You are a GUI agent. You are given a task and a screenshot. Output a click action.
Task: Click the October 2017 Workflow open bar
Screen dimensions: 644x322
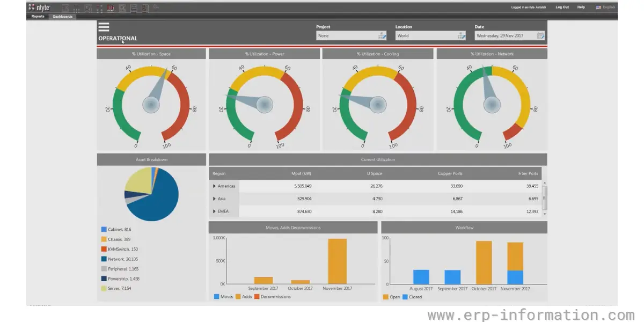click(x=484, y=262)
